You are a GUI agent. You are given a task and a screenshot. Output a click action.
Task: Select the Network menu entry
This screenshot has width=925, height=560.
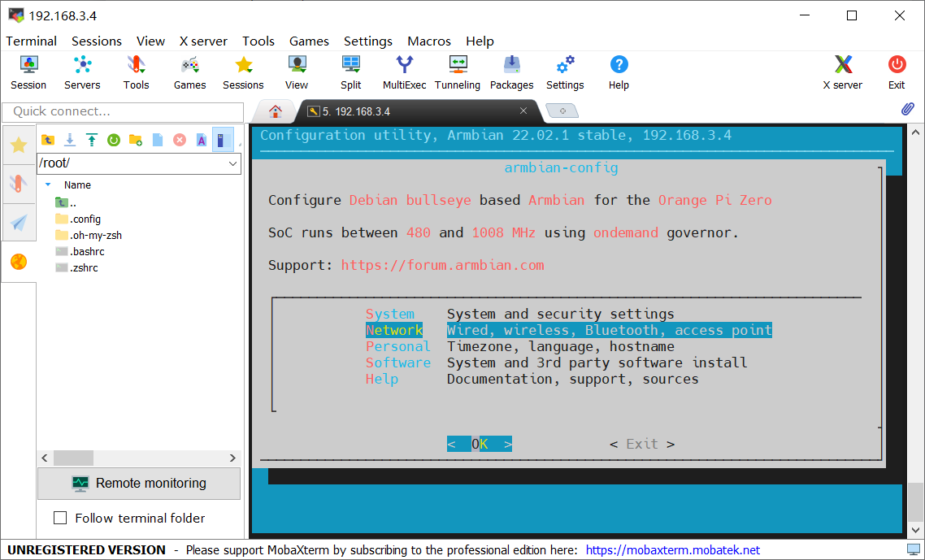click(x=394, y=330)
